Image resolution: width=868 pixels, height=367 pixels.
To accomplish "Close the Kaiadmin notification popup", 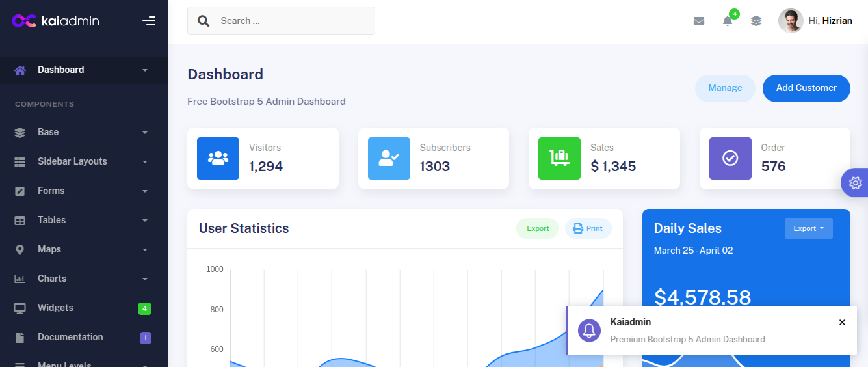I will (x=842, y=322).
